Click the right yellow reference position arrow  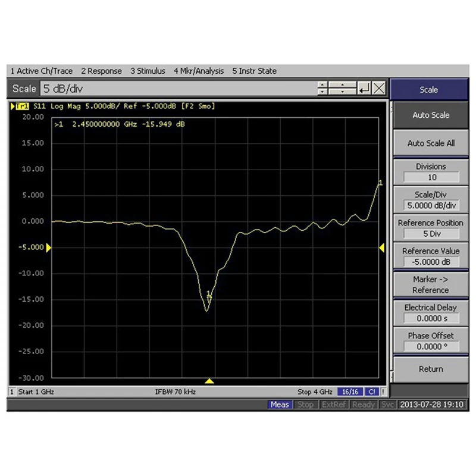coord(381,247)
